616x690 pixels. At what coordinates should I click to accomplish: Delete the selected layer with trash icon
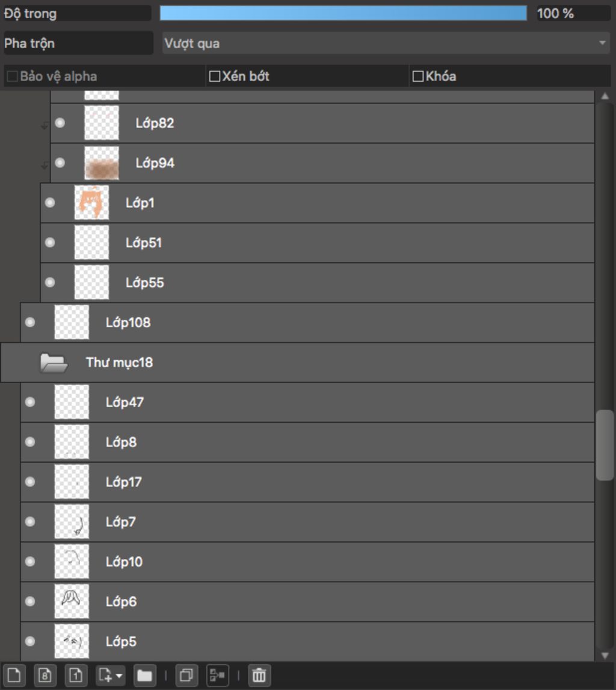pyautogui.click(x=259, y=675)
